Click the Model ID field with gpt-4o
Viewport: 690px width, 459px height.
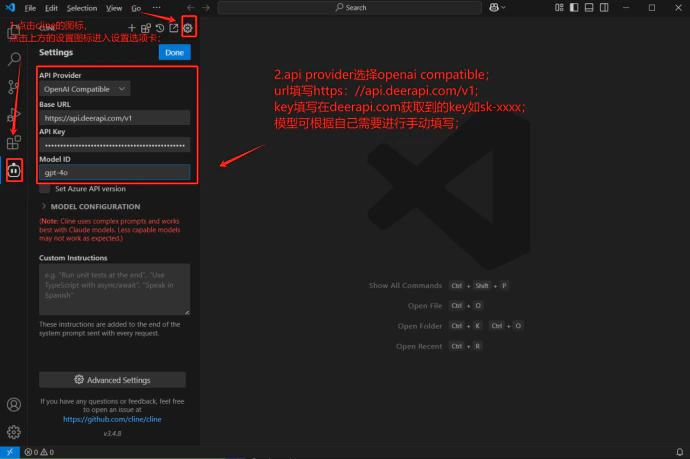coord(114,172)
